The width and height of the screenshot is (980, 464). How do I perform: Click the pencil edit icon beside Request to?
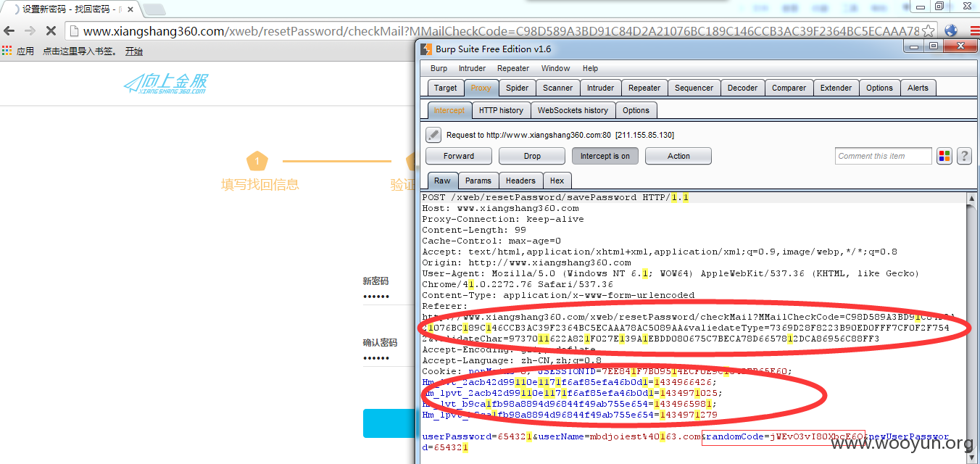click(433, 135)
